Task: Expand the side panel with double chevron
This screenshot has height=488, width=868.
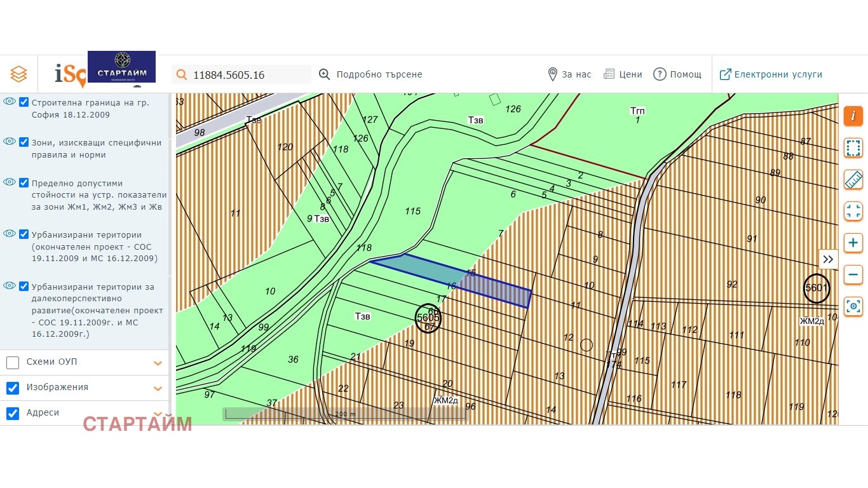Action: pos(828,259)
